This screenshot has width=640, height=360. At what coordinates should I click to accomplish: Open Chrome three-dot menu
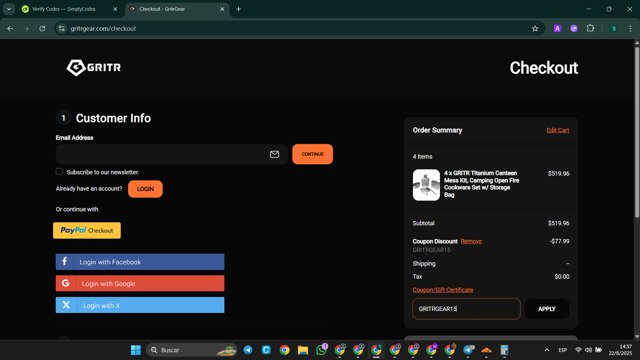[x=630, y=29]
